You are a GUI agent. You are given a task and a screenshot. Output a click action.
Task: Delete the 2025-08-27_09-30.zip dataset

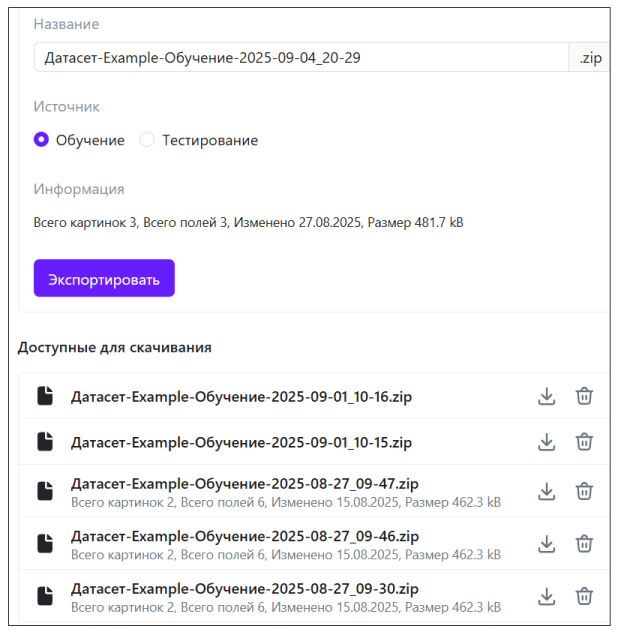584,596
